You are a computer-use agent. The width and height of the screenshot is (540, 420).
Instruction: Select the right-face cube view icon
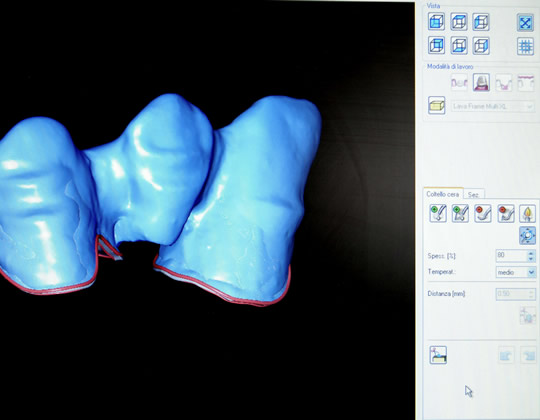pyautogui.click(x=481, y=45)
